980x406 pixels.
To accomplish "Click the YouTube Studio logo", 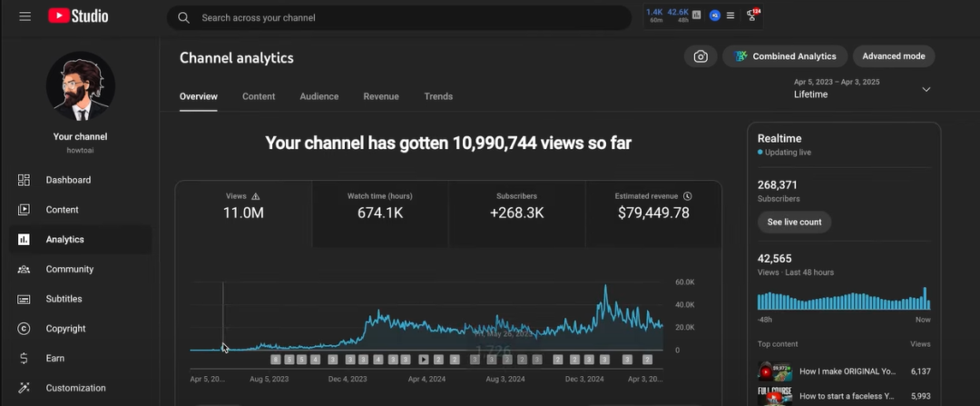I will pos(78,16).
